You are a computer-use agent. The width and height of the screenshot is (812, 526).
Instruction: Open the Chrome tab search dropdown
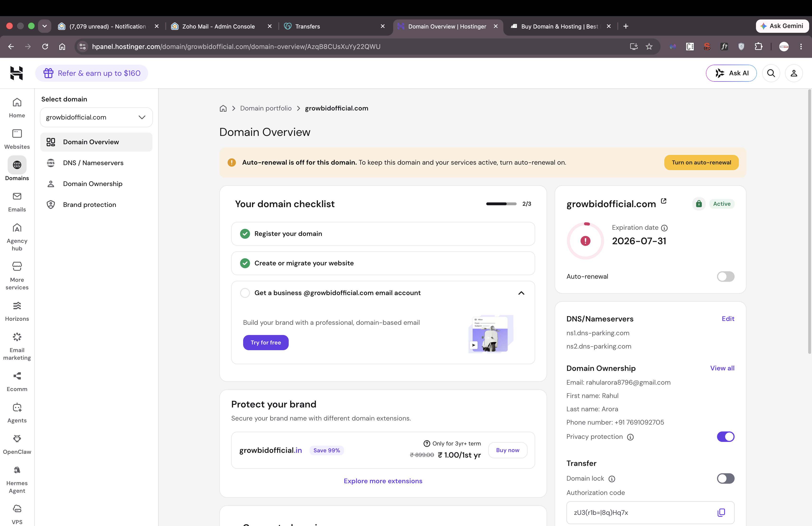(44, 26)
